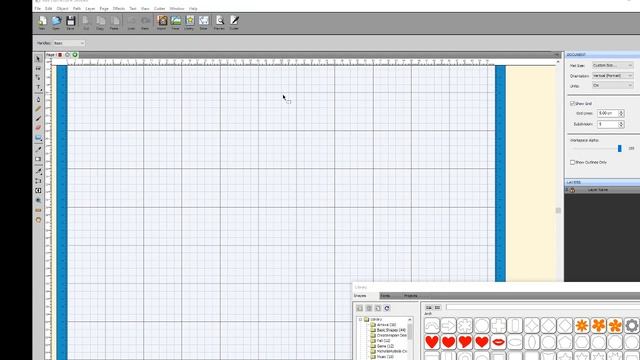Click the Cut toolbar icon
The image size is (640, 360).
click(86, 22)
